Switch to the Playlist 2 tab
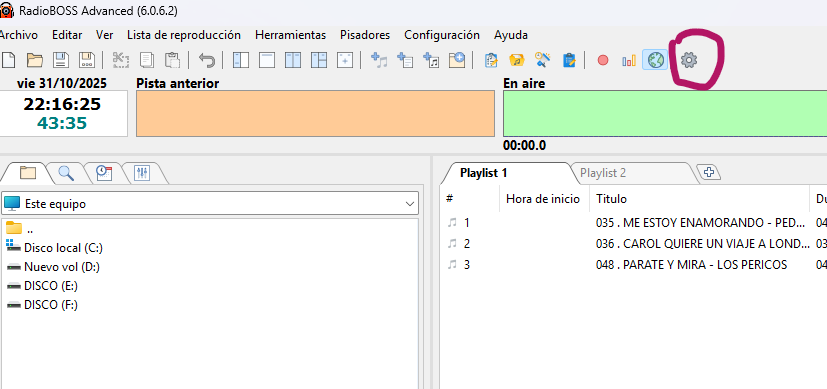The width and height of the screenshot is (827, 389). (x=603, y=173)
